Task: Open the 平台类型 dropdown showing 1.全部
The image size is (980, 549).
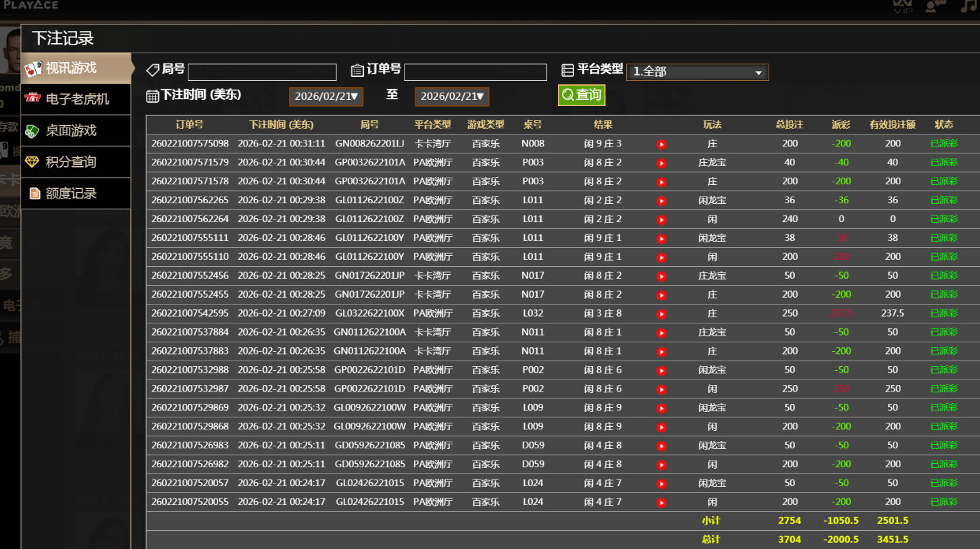Action: (x=697, y=72)
